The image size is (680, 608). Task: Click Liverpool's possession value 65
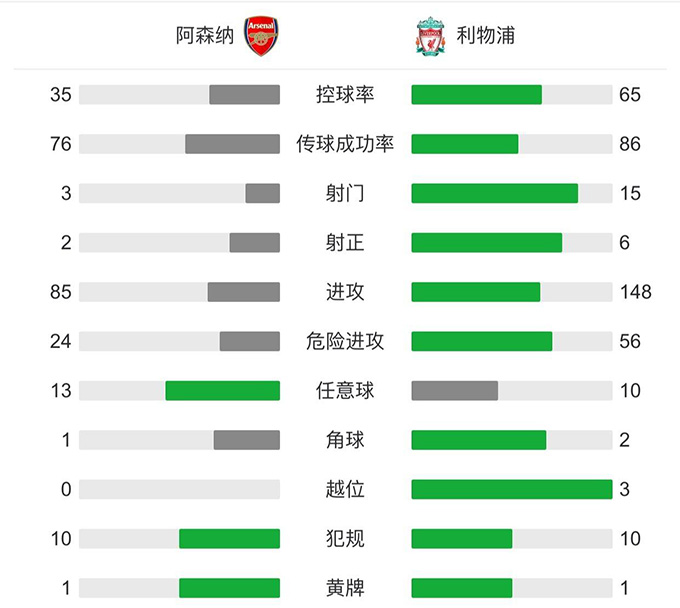point(630,95)
